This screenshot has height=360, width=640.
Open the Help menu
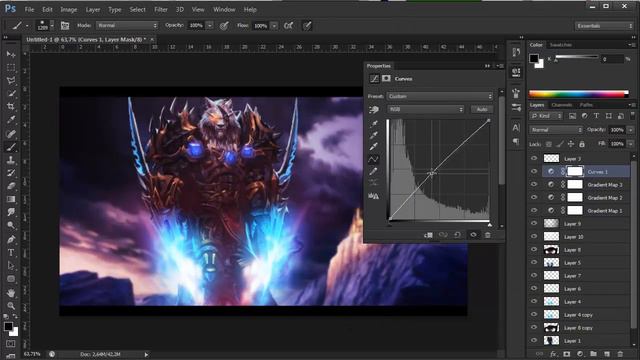250,9
